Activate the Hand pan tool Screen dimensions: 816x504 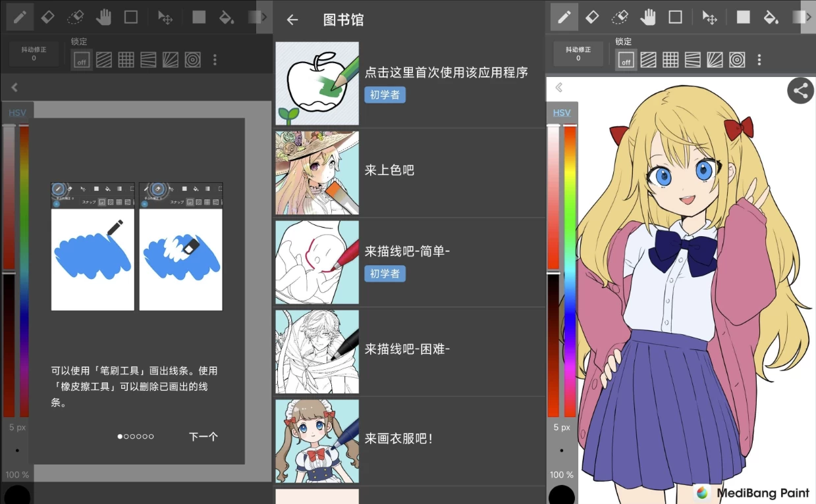(103, 16)
